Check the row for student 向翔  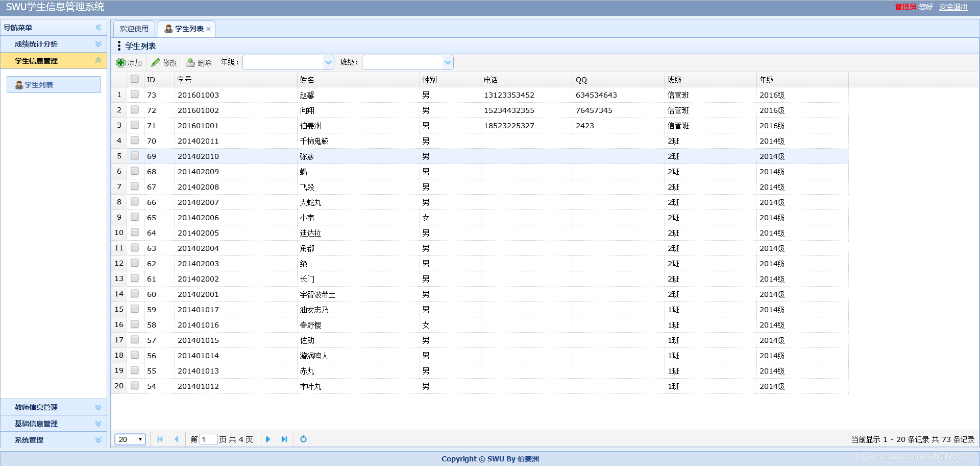135,109
